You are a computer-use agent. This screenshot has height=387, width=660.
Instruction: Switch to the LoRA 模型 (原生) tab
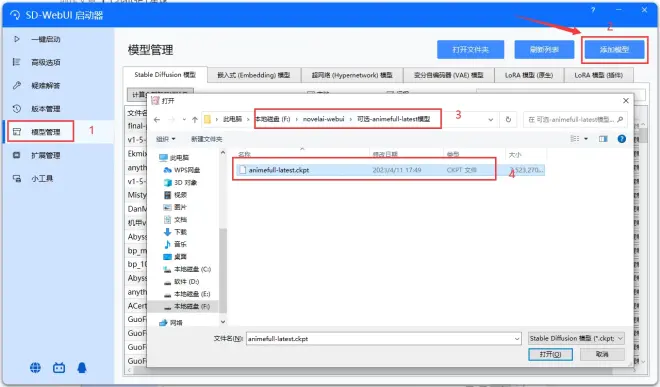tap(529, 75)
